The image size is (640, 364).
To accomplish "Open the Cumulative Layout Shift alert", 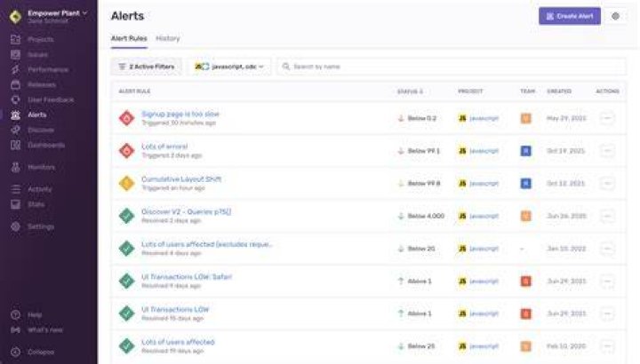I will pyautogui.click(x=181, y=179).
